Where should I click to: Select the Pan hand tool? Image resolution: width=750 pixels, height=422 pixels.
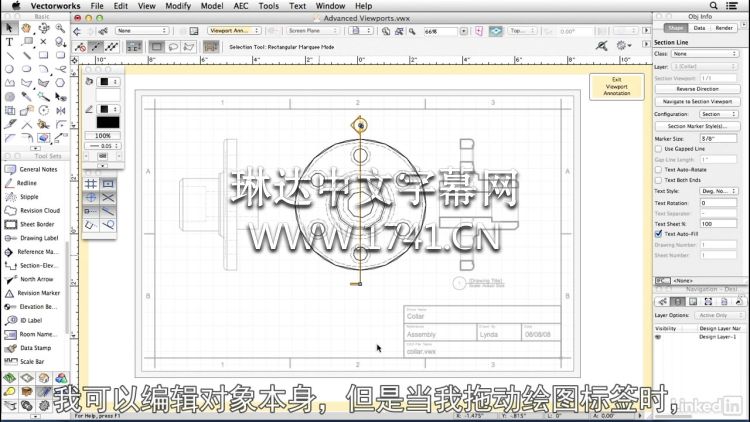[26, 28]
